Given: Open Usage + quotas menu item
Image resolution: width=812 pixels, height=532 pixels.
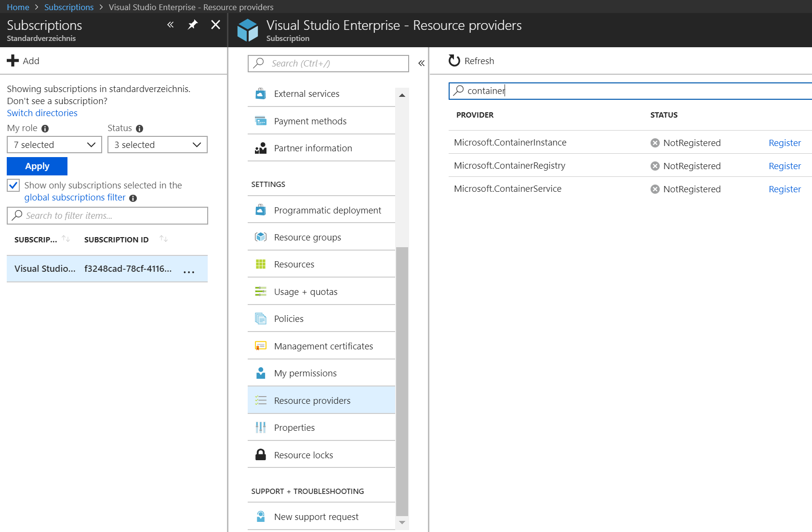Looking at the screenshot, I should (x=321, y=292).
